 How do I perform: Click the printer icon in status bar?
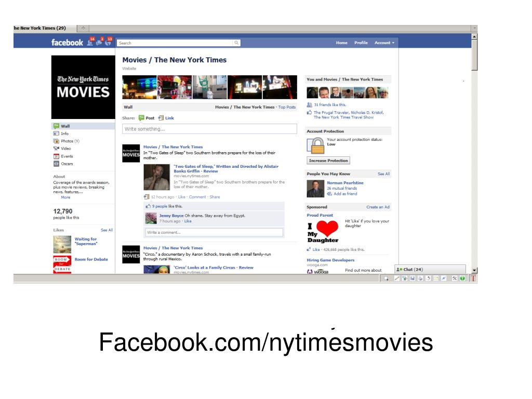click(x=420, y=278)
